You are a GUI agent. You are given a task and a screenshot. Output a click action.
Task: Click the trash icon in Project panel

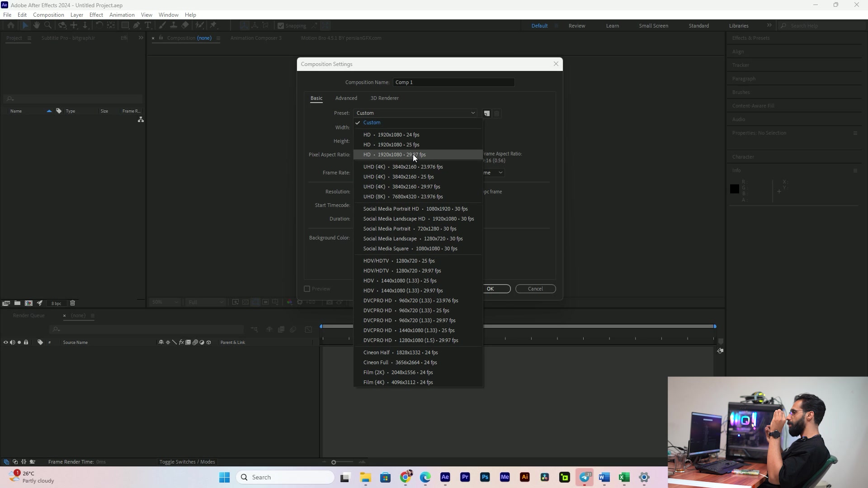[72, 303]
